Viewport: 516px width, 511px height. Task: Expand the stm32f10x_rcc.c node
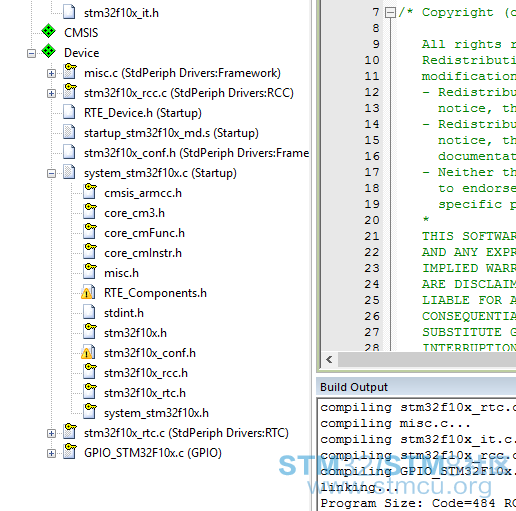tap(51, 93)
